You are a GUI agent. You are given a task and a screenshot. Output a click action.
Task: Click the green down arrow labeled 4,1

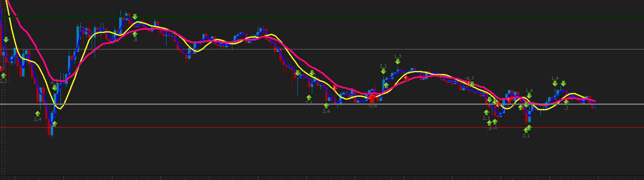[x=55, y=88]
